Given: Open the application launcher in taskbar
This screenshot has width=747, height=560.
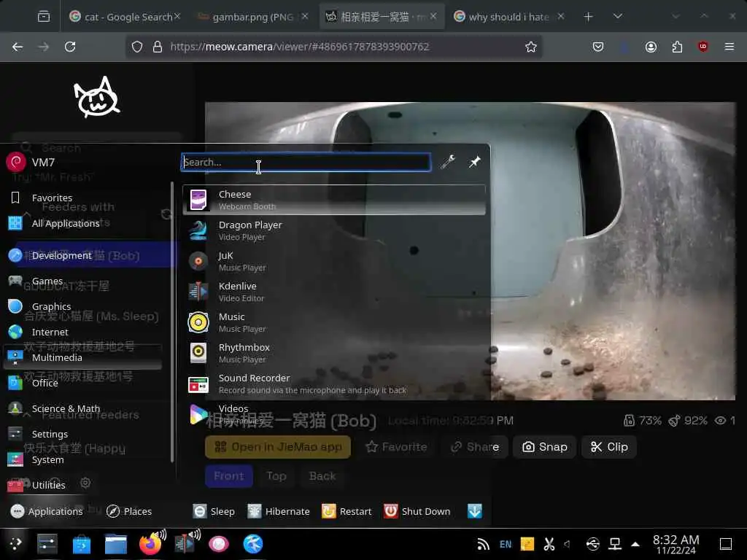Looking at the screenshot, I should click(15, 543).
